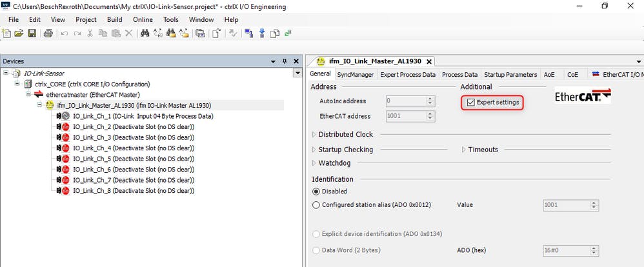The width and height of the screenshot is (644, 267).
Task: Expand the Timeouts section
Action: [464, 150]
